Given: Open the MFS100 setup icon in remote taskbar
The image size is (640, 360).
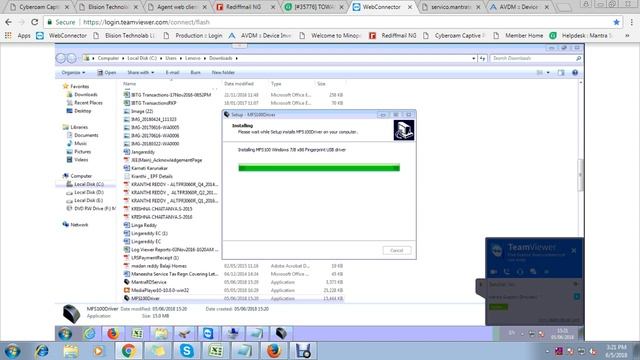Looking at the screenshot, I should click(x=281, y=333).
